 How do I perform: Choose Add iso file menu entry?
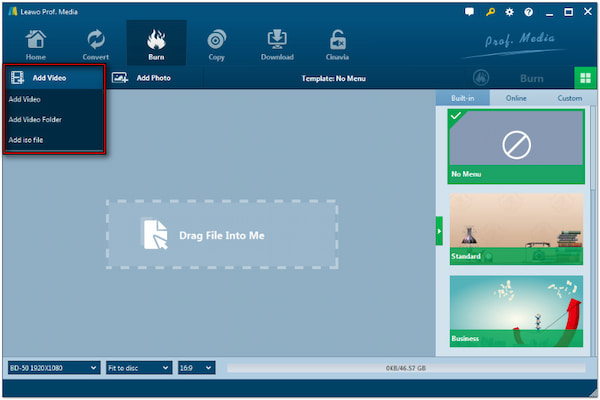[x=26, y=140]
